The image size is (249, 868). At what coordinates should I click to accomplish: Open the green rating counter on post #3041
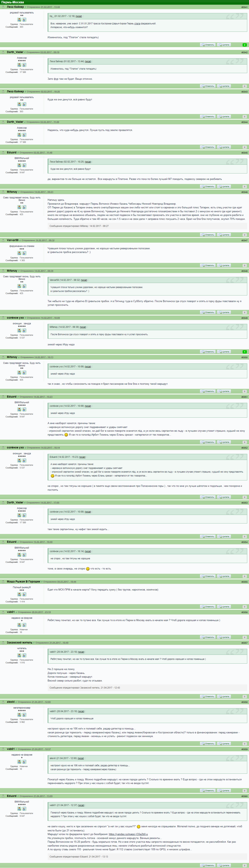coord(245,45)
